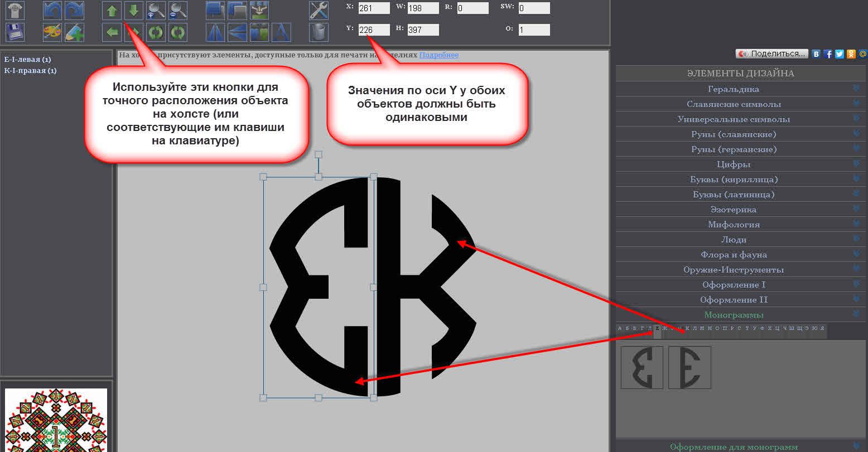Move object down with green arrow
The width and height of the screenshot is (868, 452).
(x=134, y=11)
